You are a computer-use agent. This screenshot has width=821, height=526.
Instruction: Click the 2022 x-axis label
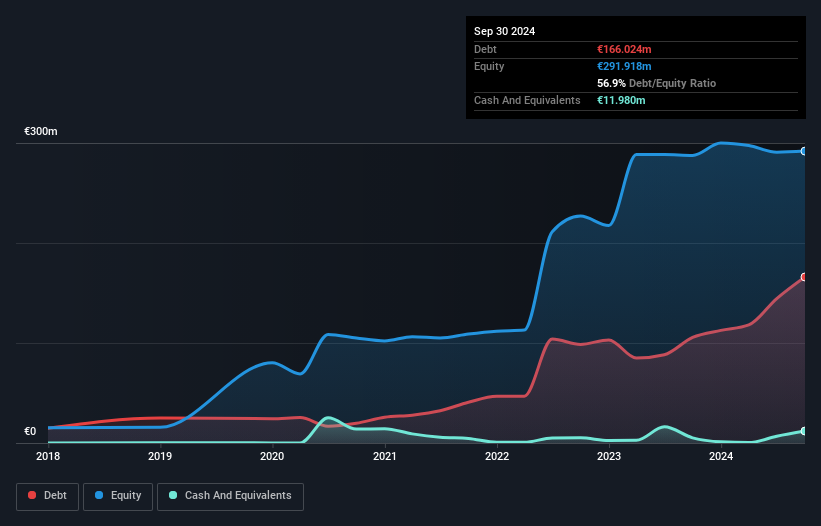[497, 456]
